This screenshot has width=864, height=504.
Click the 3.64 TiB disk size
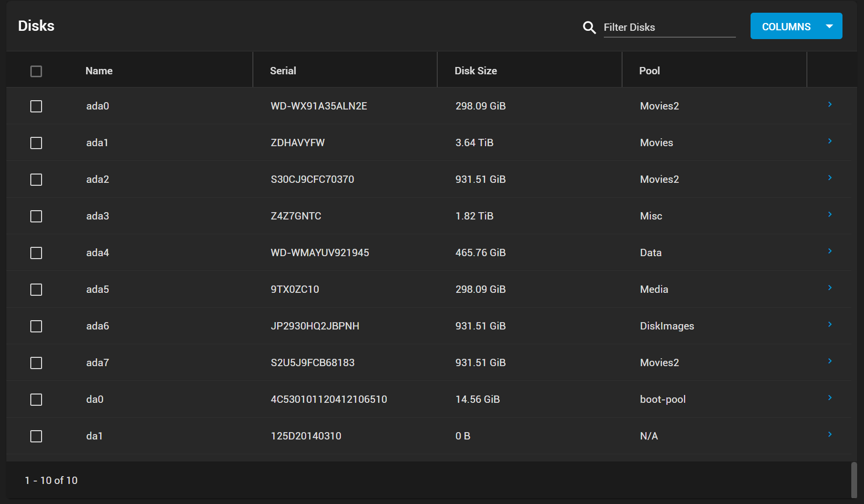474,143
